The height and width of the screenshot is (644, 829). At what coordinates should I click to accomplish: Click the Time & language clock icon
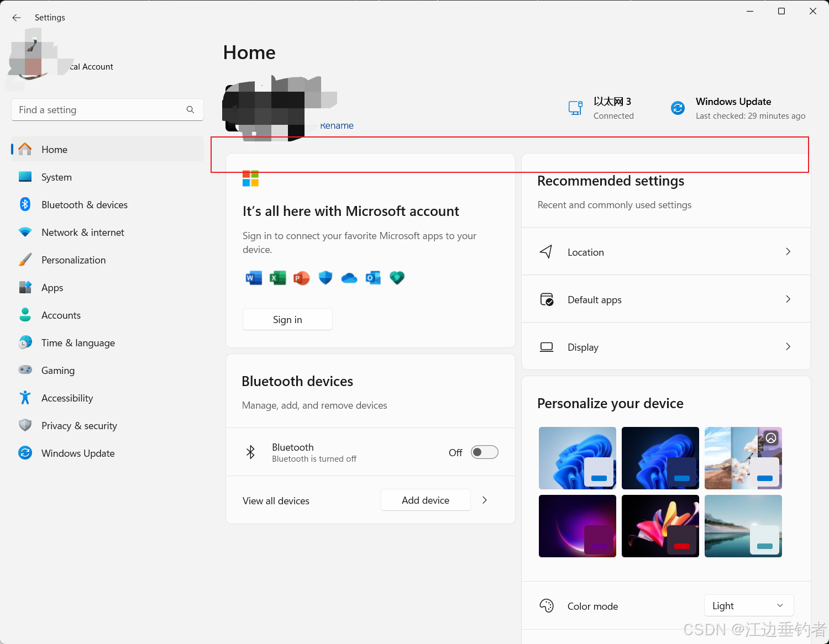(25, 342)
